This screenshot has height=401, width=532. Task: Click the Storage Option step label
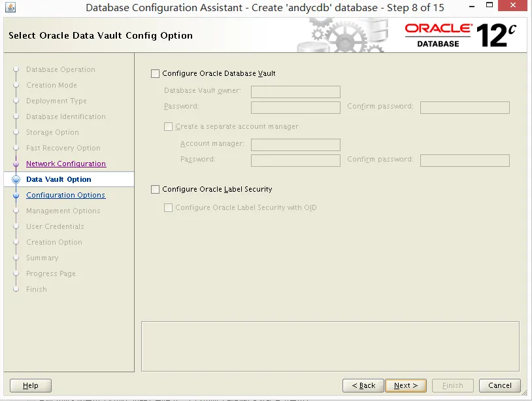[52, 132]
